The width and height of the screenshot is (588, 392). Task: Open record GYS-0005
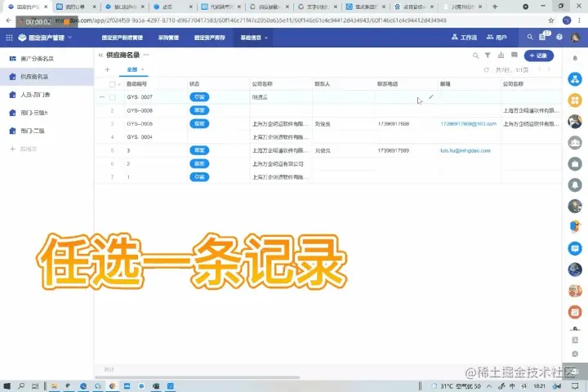click(x=140, y=124)
